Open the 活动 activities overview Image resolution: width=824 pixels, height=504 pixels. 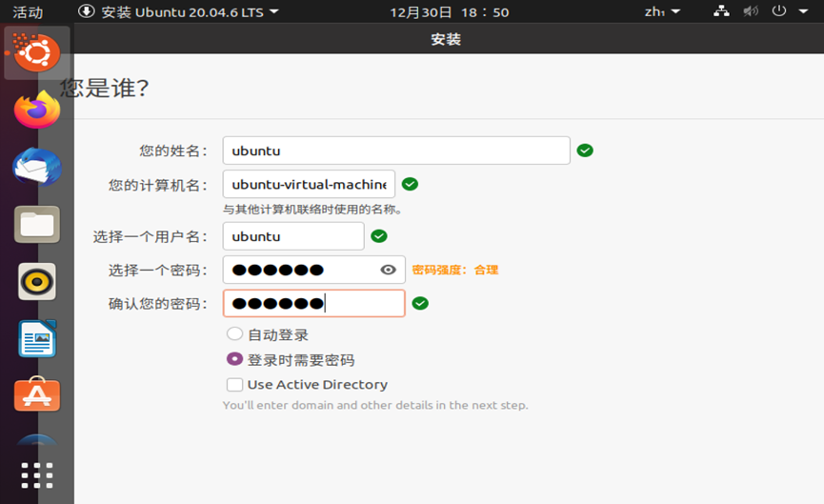[x=28, y=11]
